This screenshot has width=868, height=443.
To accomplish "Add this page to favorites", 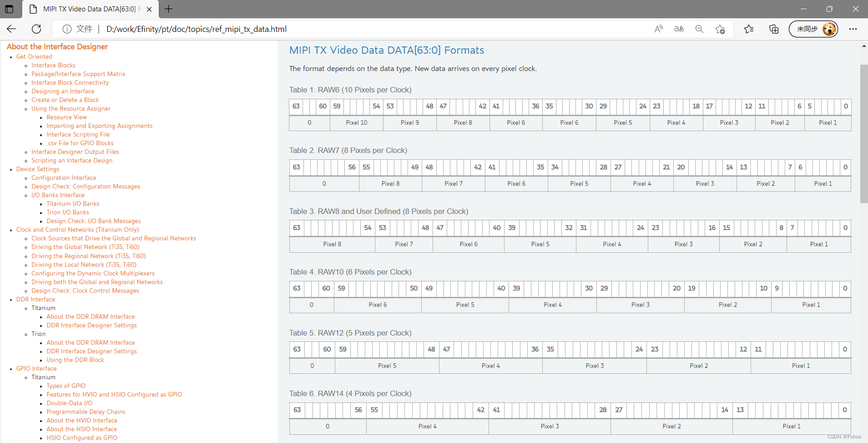I will (720, 29).
